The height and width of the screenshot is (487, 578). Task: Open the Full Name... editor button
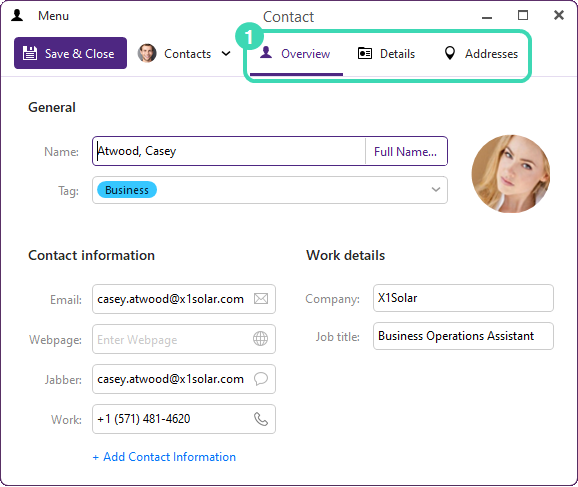tap(405, 152)
